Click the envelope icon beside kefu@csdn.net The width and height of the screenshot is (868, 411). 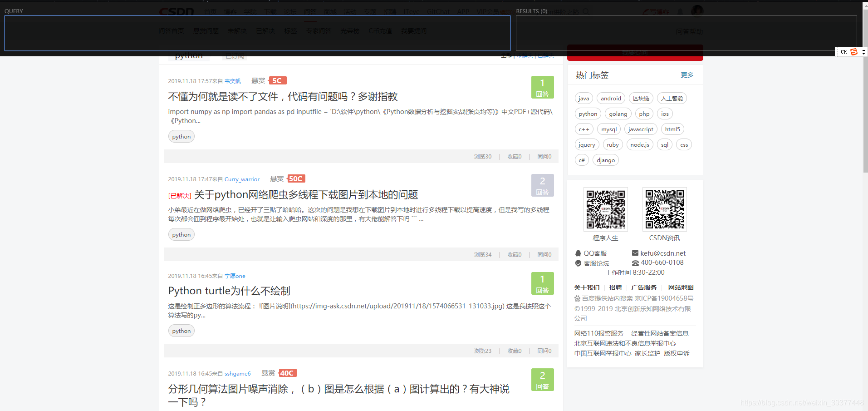(x=635, y=253)
